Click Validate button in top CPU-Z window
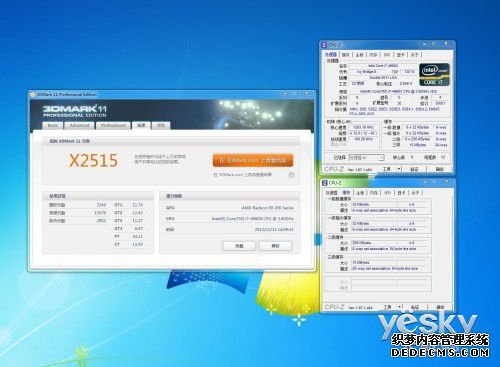This screenshot has height=367, width=500. (414, 169)
